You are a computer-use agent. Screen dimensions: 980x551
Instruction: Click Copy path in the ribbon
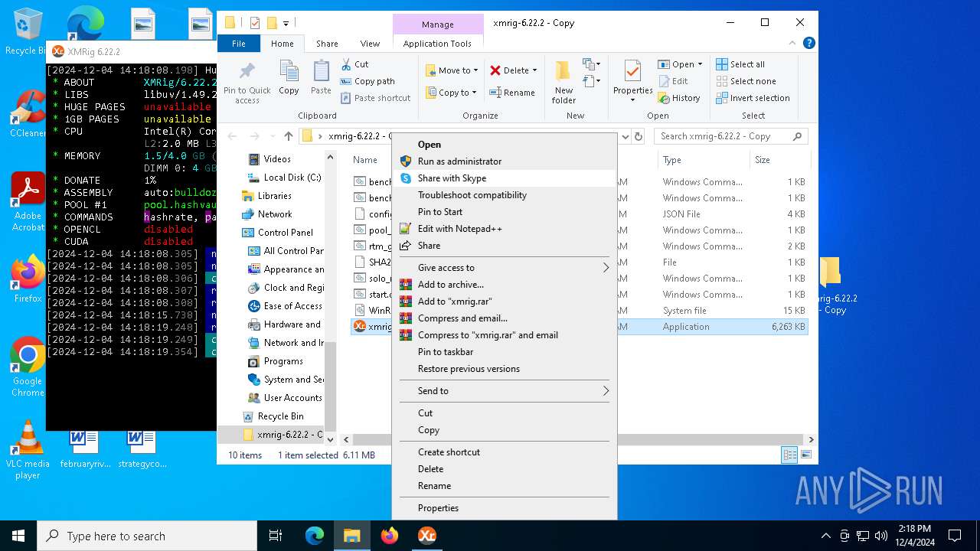[367, 81]
